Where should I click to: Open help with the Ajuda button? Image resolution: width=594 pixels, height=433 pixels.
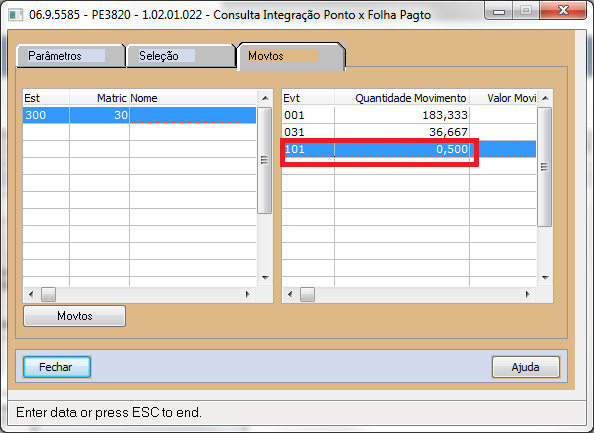pos(525,367)
